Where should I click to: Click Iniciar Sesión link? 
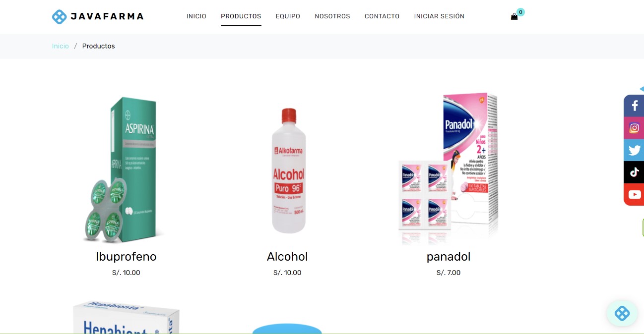coord(439,16)
